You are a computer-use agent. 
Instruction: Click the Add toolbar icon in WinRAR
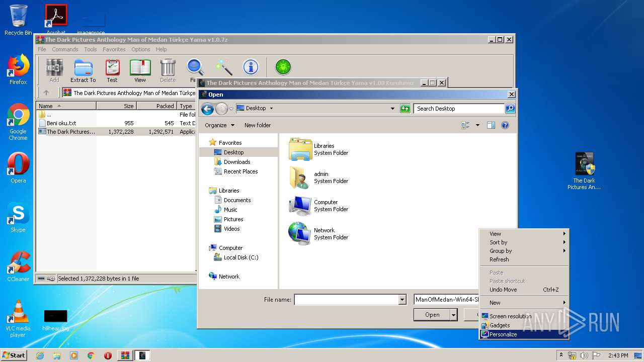coord(54,70)
